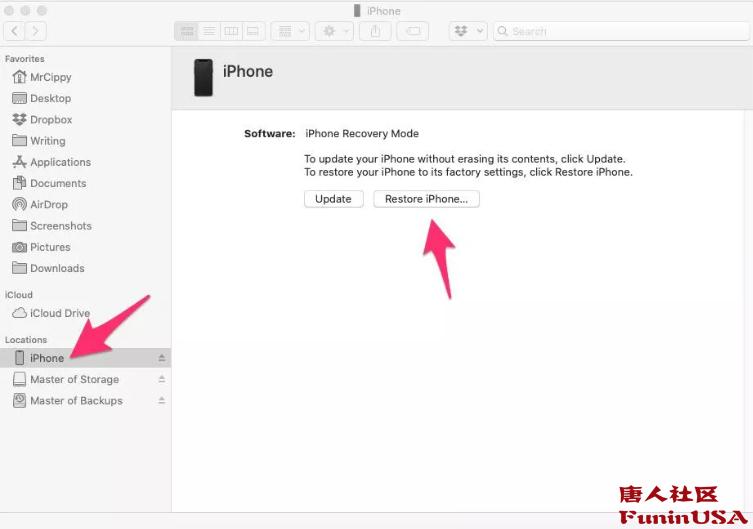Click the Restore iPhone... button
This screenshot has height=529, width=753.
(426, 199)
